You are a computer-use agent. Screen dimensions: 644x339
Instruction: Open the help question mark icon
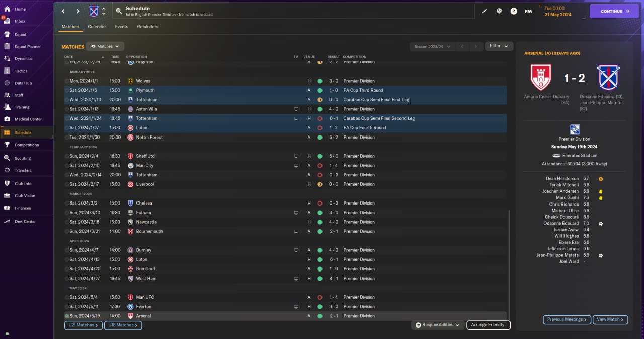tap(514, 11)
